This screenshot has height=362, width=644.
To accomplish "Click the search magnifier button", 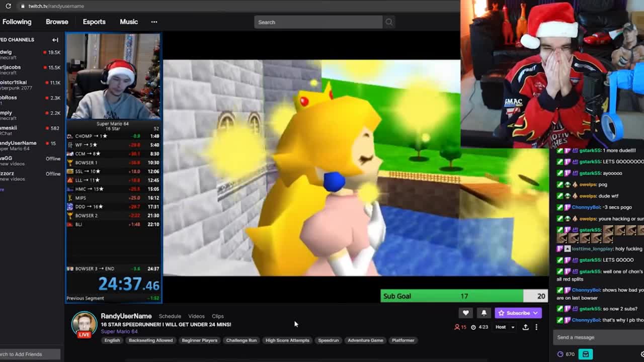I will click(x=389, y=22).
